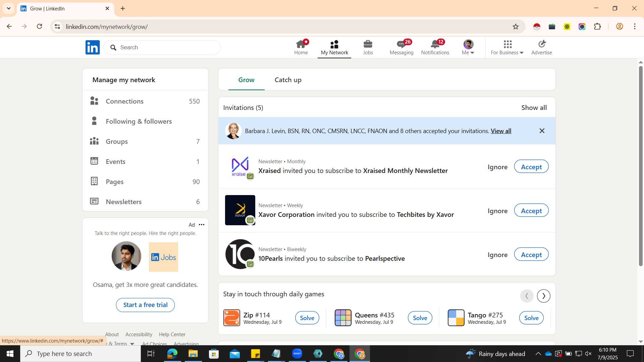Open Pages in network panel
Viewport: 644px width, 362px height.
(145, 182)
